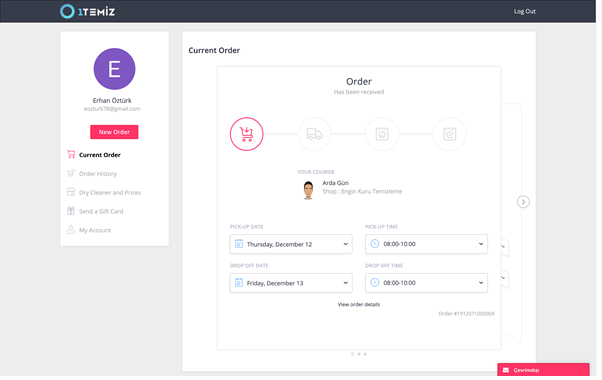
Task: Click the delivery truck step icon
Action: point(314,134)
